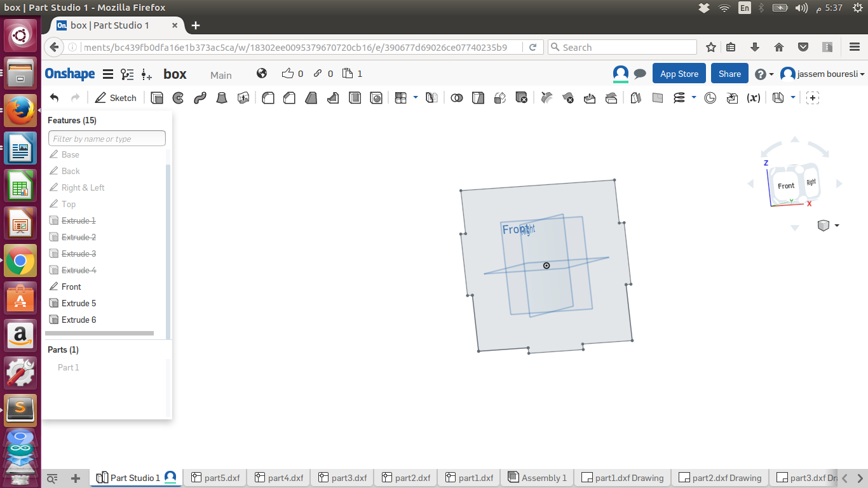Click the Undo arrow
The height and width of the screenshot is (488, 868).
point(55,98)
